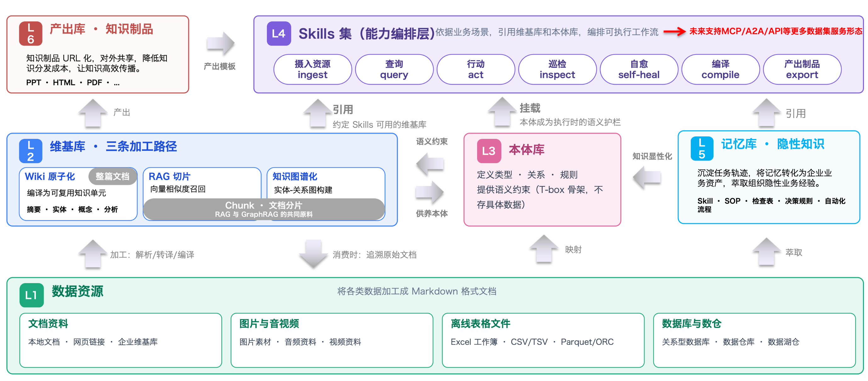Click the L6 badge of 产出库

point(31,33)
